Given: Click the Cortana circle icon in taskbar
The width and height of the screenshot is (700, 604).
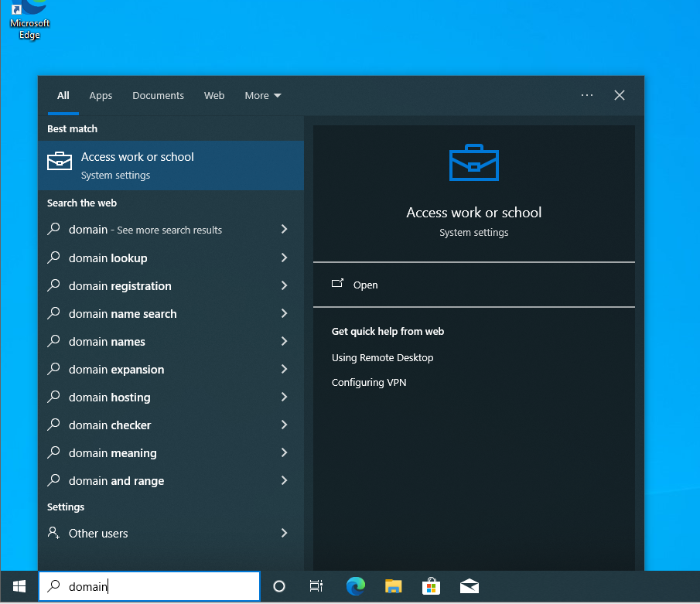Looking at the screenshot, I should tap(279, 586).
